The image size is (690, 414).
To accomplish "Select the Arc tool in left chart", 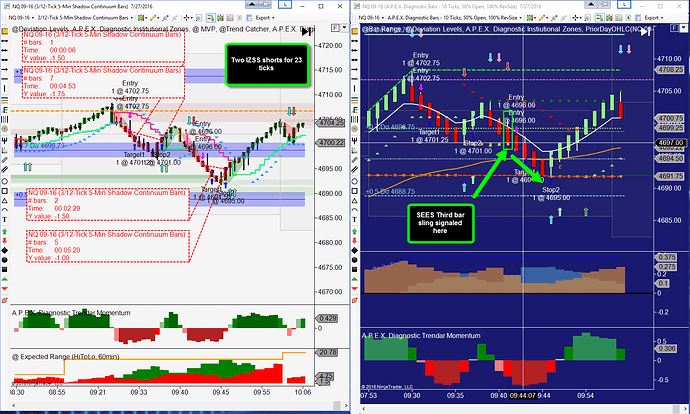I will click(5, 210).
